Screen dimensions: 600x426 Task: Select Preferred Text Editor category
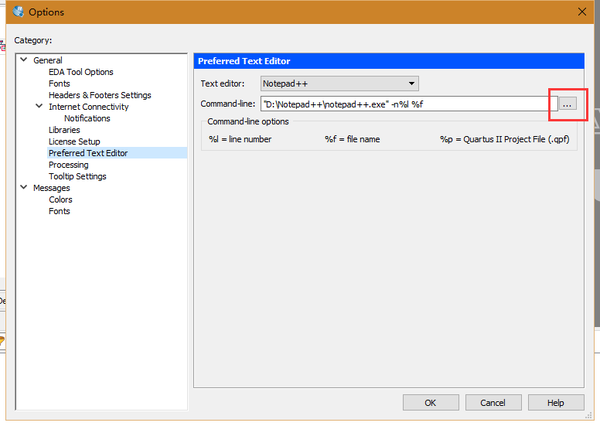tap(88, 153)
